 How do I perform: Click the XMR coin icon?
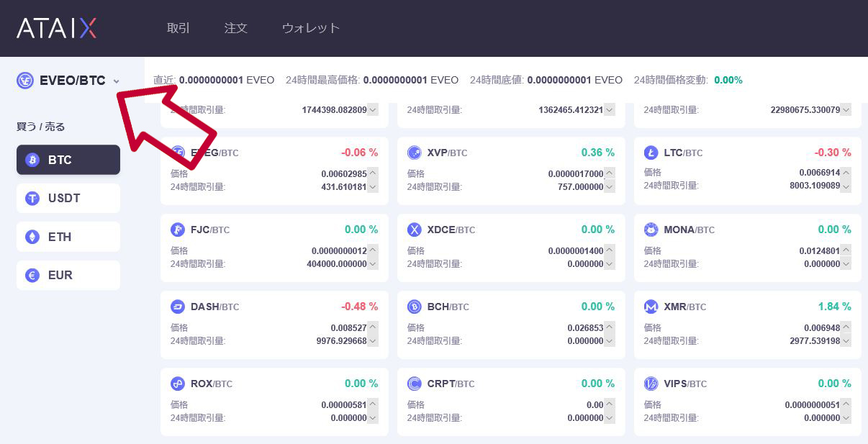[651, 307]
